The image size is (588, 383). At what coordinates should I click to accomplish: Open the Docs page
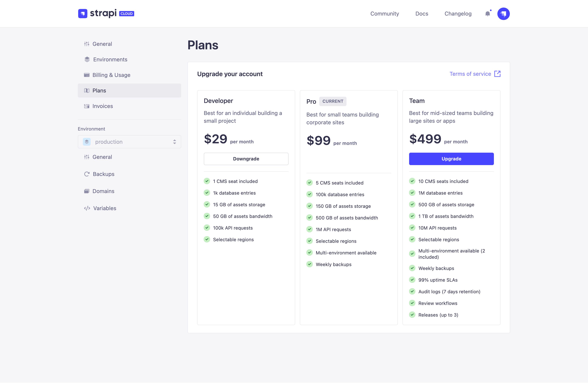tap(422, 14)
